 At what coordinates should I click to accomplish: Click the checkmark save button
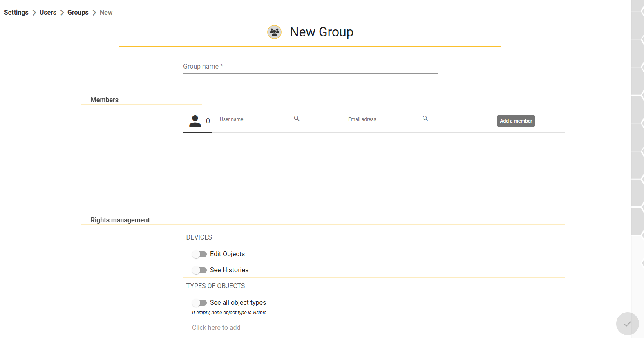point(627,324)
